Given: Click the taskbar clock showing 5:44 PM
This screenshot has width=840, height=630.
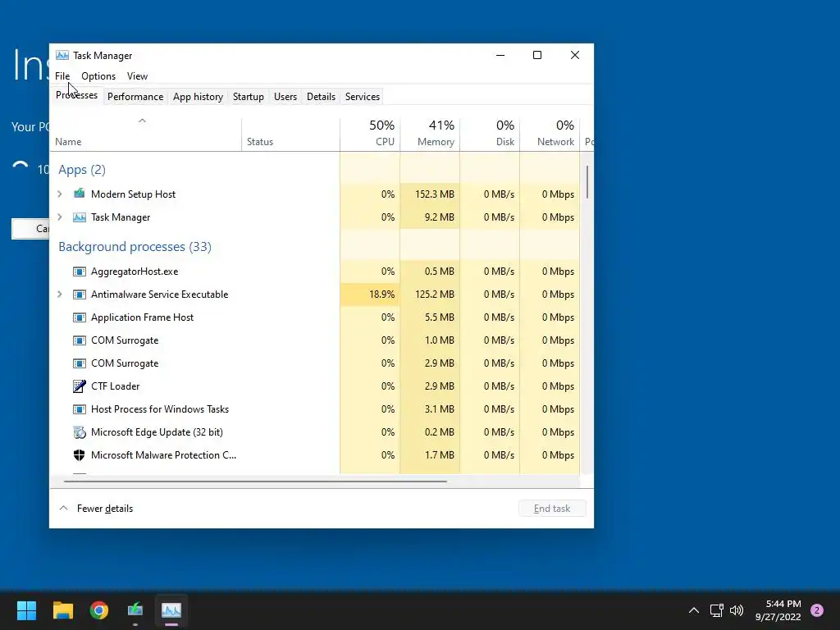Looking at the screenshot, I should coord(778,610).
